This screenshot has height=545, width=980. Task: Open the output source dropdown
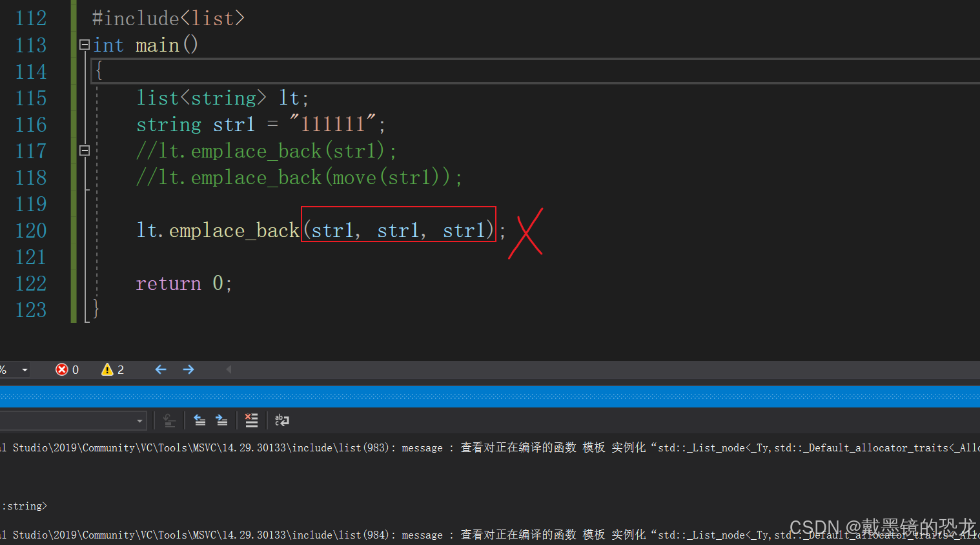point(139,421)
